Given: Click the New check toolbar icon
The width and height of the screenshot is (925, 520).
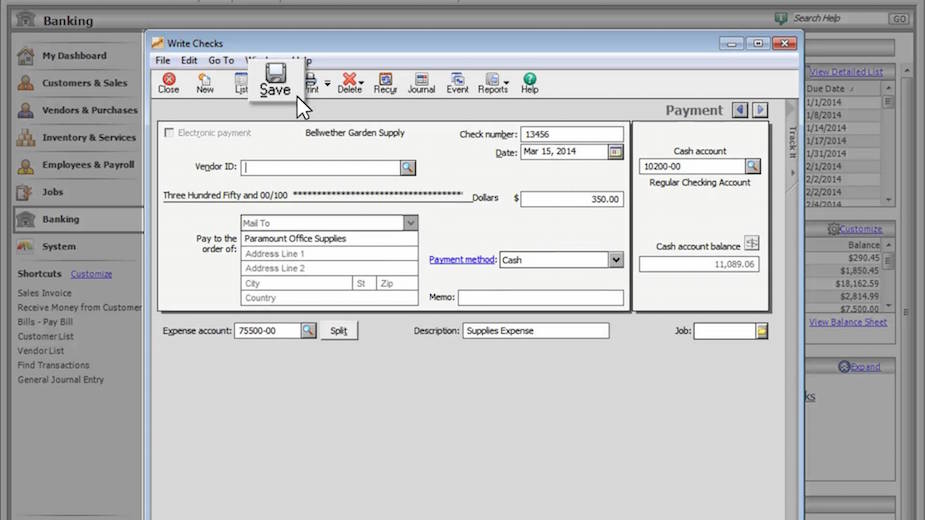Looking at the screenshot, I should (x=205, y=83).
